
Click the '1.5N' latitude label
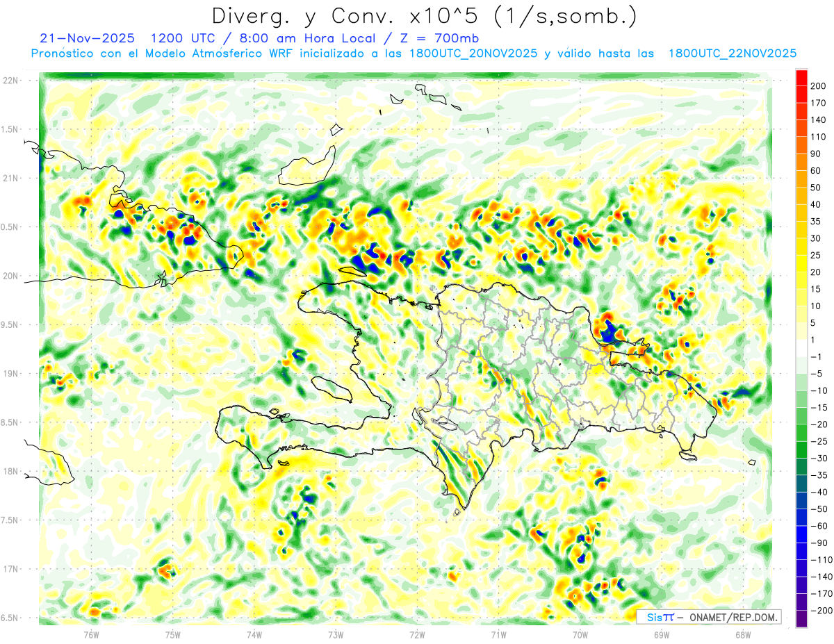coord(11,129)
